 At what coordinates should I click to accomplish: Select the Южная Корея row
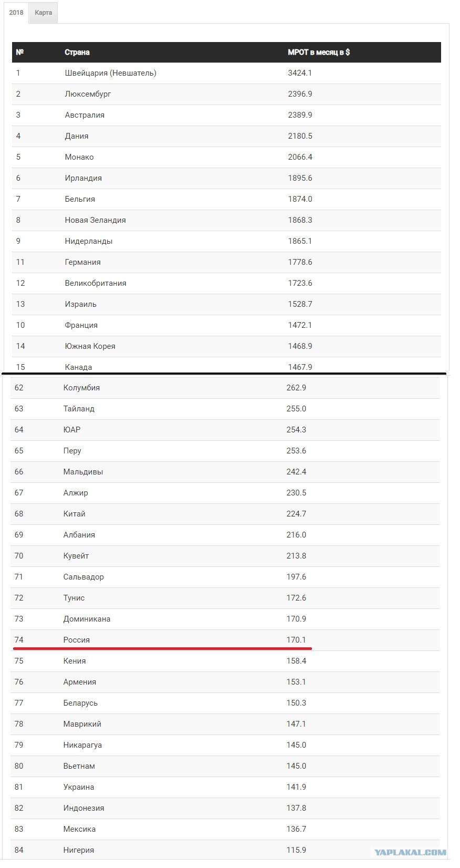tap(226, 346)
